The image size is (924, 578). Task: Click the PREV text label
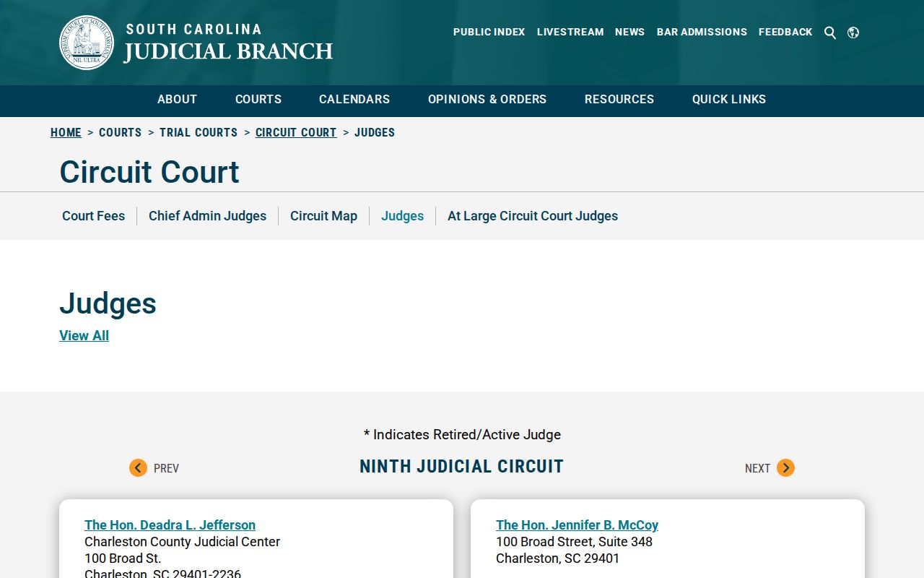[x=166, y=469]
